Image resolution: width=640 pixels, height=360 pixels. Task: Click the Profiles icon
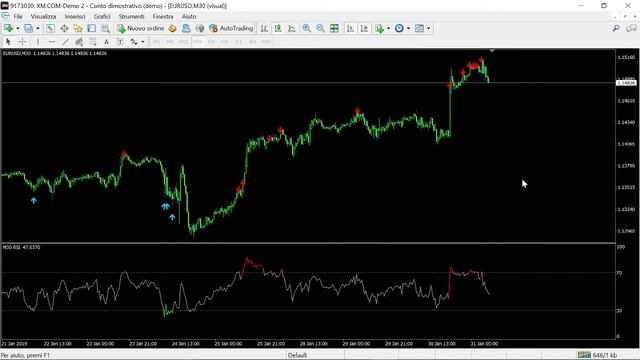(28, 28)
